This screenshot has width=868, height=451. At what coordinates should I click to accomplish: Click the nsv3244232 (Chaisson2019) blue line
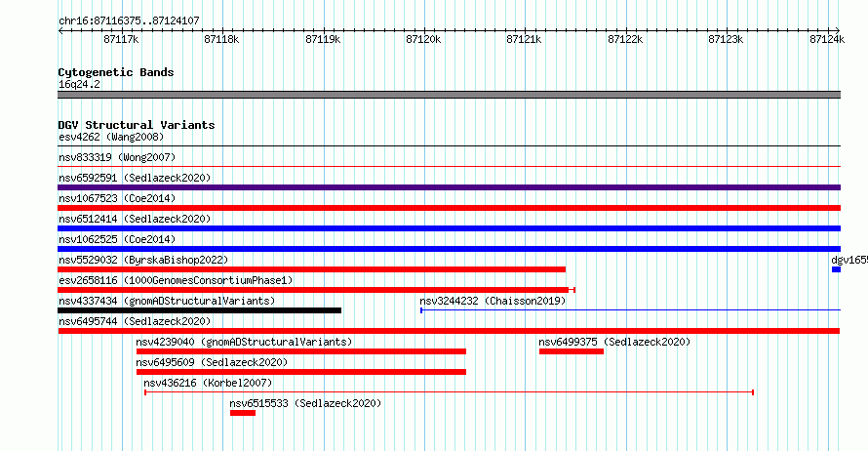pyautogui.click(x=630, y=310)
